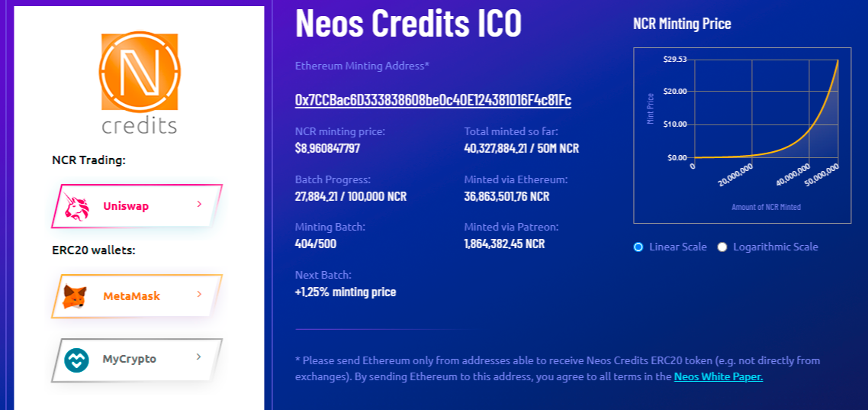Image resolution: width=868 pixels, height=410 pixels.
Task: Click the Ethereum minting address link
Action: tap(432, 100)
